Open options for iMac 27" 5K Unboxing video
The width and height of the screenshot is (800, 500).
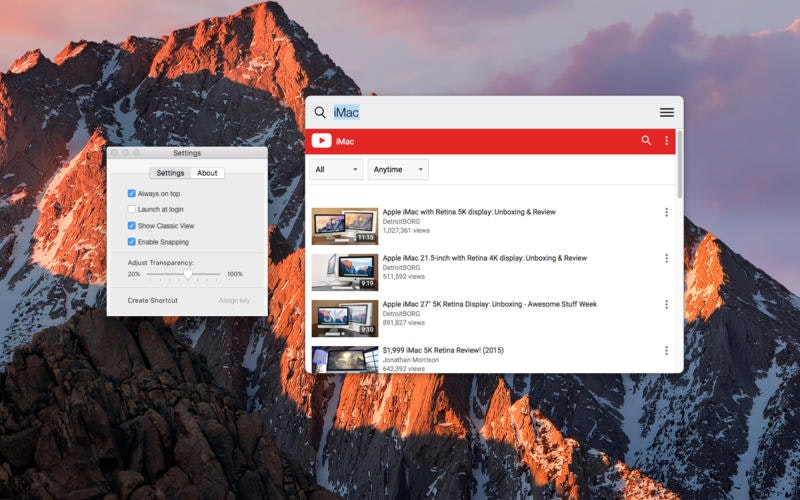point(666,305)
